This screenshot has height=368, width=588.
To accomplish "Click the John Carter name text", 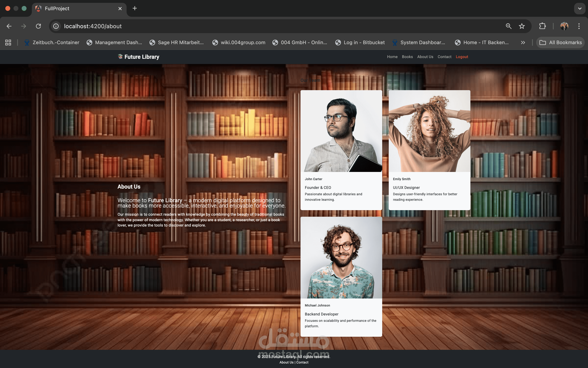I will pyautogui.click(x=313, y=179).
